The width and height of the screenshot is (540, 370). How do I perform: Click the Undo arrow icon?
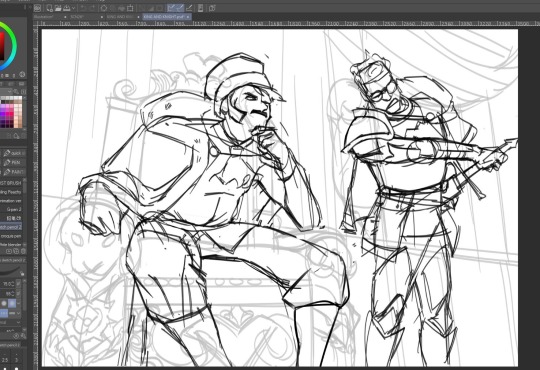coord(84,8)
